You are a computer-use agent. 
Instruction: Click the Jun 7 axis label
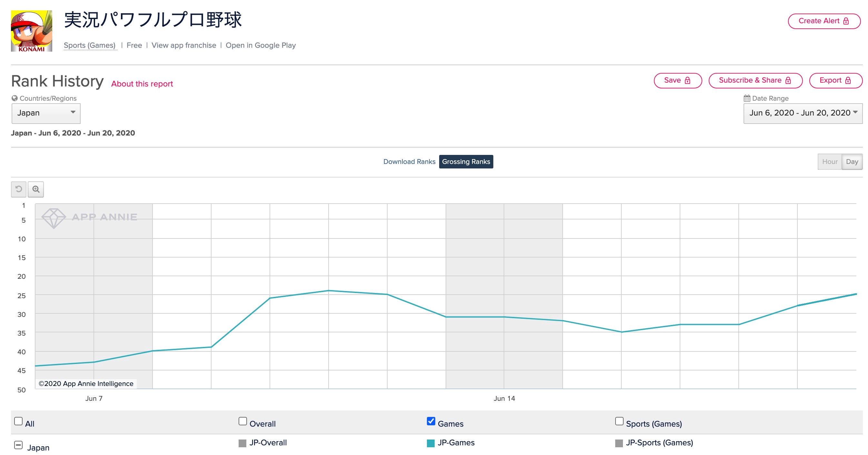pos(94,399)
